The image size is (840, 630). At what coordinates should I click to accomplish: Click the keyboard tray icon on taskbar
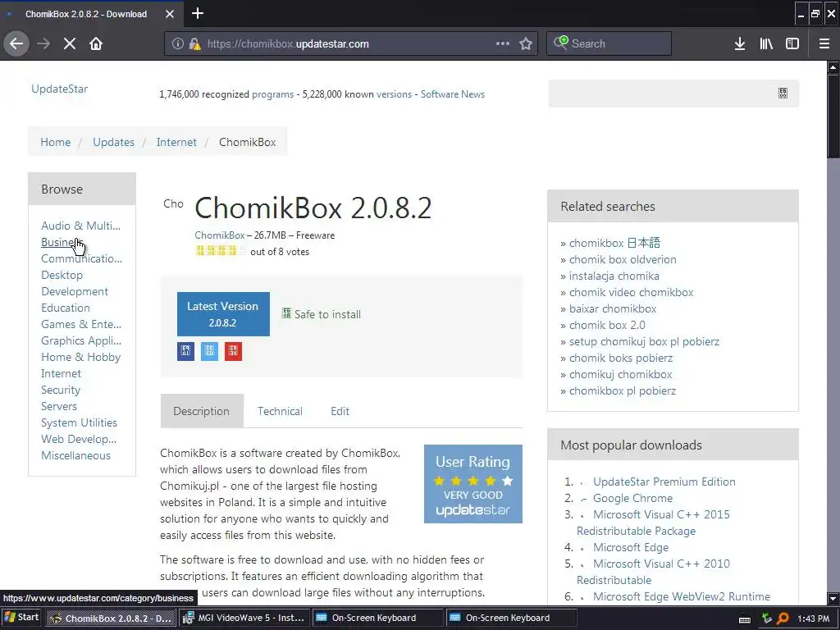pos(745,619)
